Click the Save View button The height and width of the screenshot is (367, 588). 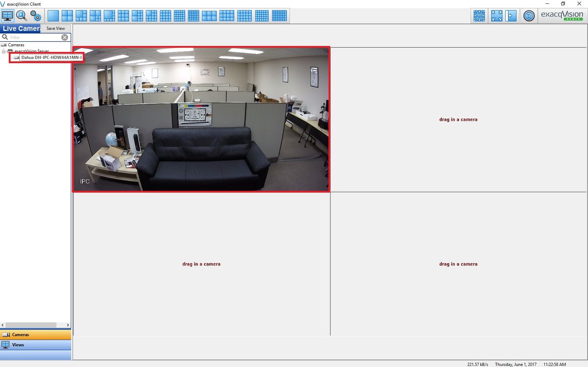tap(55, 28)
